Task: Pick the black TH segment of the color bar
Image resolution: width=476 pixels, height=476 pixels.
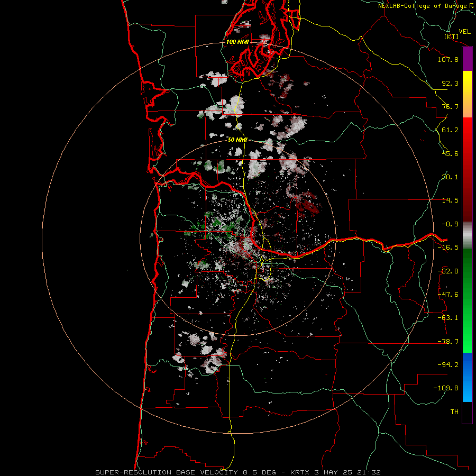Action: (467, 413)
